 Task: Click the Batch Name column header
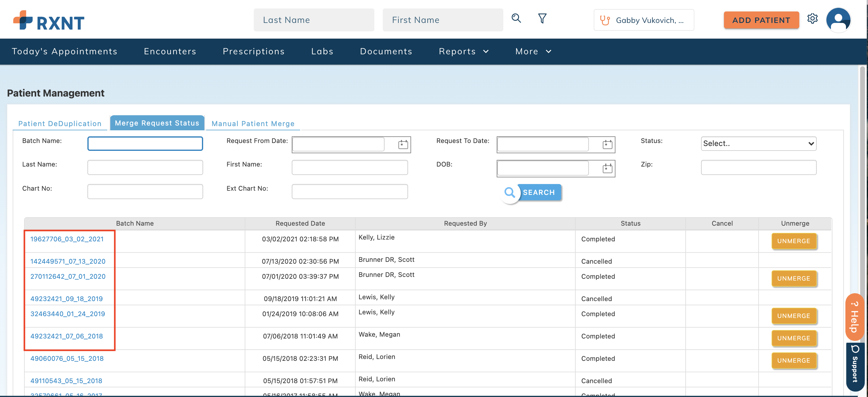point(134,223)
